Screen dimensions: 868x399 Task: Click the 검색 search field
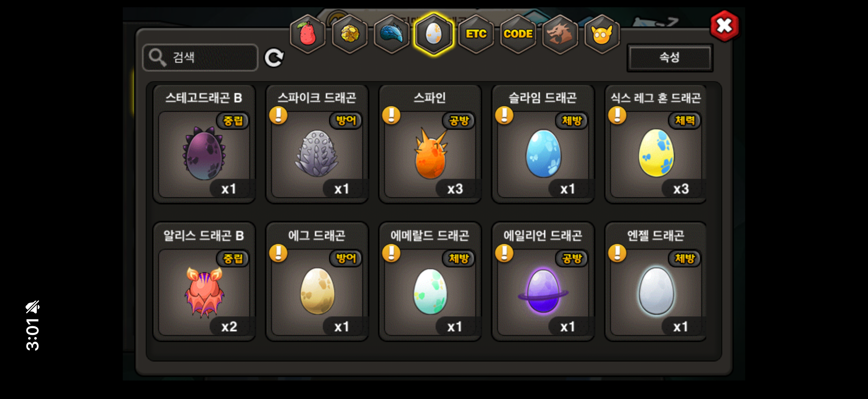(x=201, y=58)
